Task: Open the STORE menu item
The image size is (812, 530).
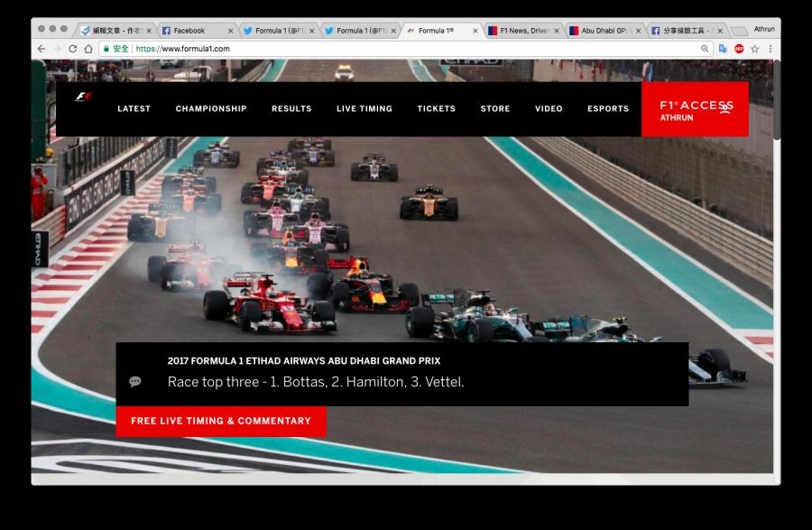Action: tap(495, 108)
